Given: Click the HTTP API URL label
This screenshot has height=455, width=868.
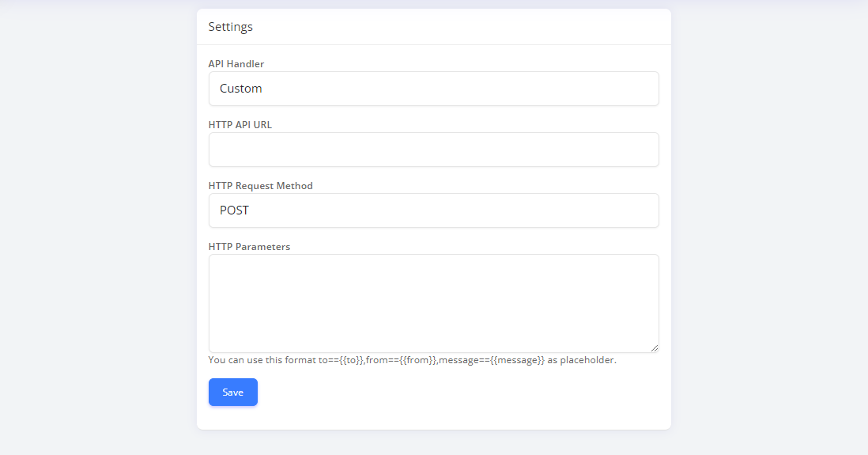Looking at the screenshot, I should pyautogui.click(x=240, y=125).
